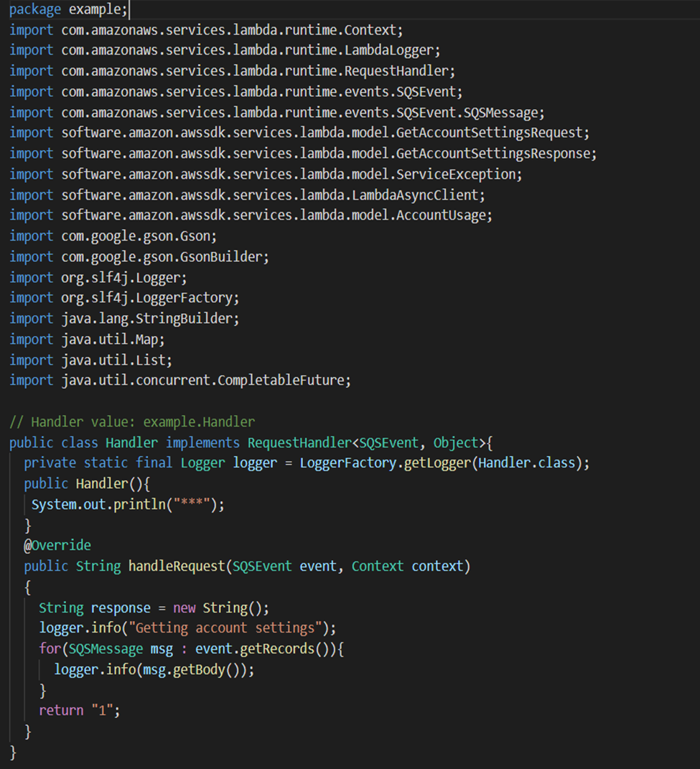Viewport: 700px width, 769px height.
Task: Click the for loop over event.getRecords()
Action: point(191,649)
